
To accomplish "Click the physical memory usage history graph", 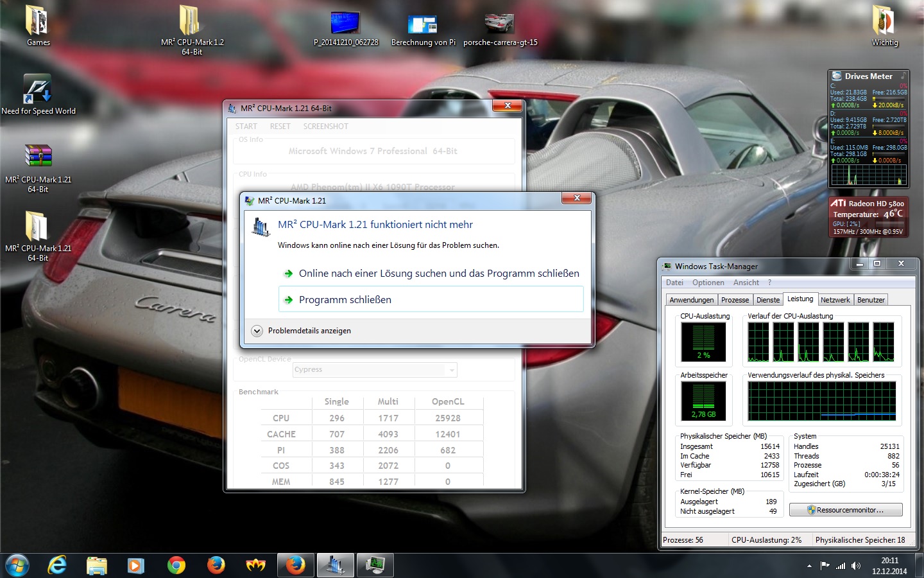I will tap(822, 401).
